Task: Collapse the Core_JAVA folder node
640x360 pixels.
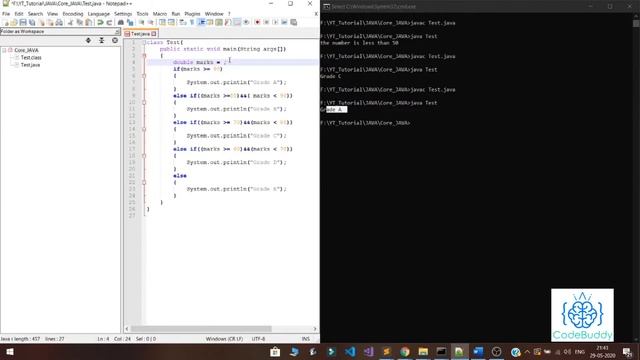Action: 4,50
